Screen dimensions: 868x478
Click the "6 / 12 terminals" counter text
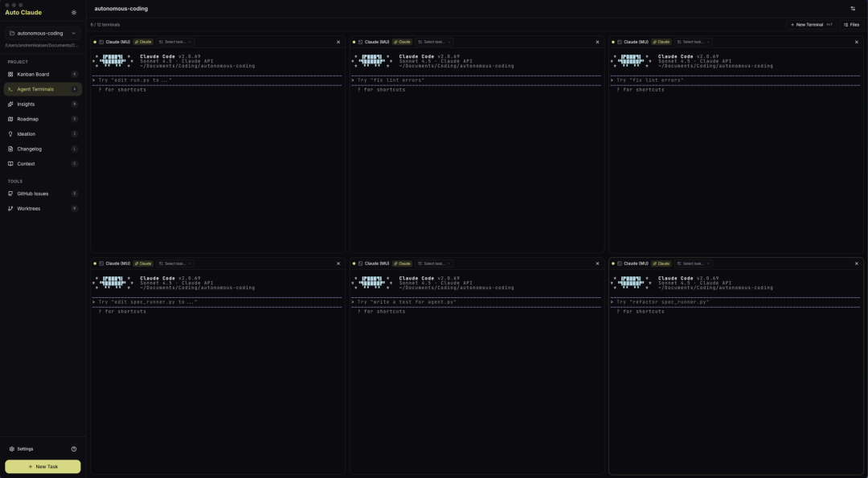(105, 25)
